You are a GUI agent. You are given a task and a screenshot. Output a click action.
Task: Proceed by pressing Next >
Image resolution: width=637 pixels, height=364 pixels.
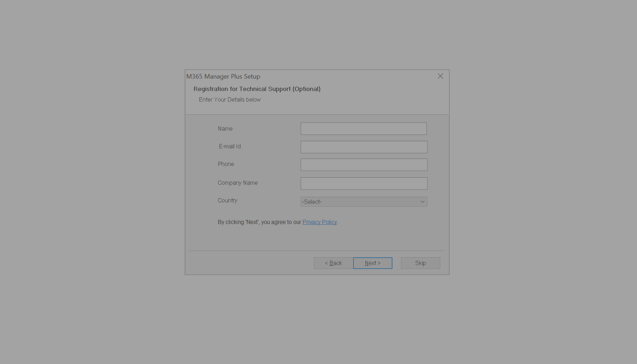coord(372,263)
